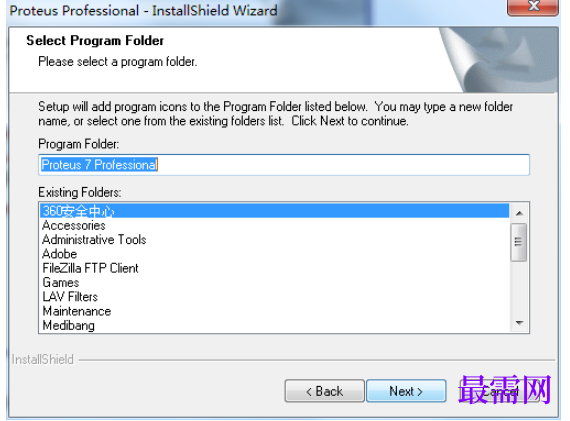Choose Administrative Tools folder
The height and width of the screenshot is (421, 570).
(x=274, y=240)
